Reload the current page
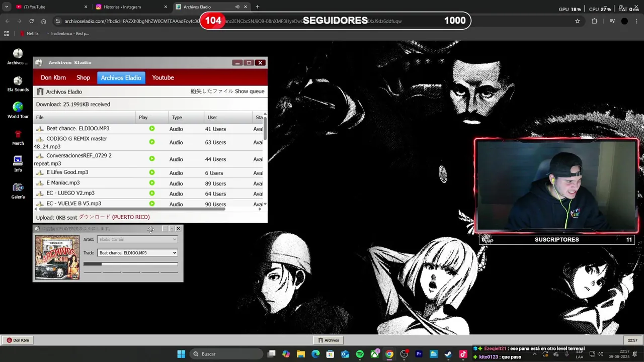 31,21
